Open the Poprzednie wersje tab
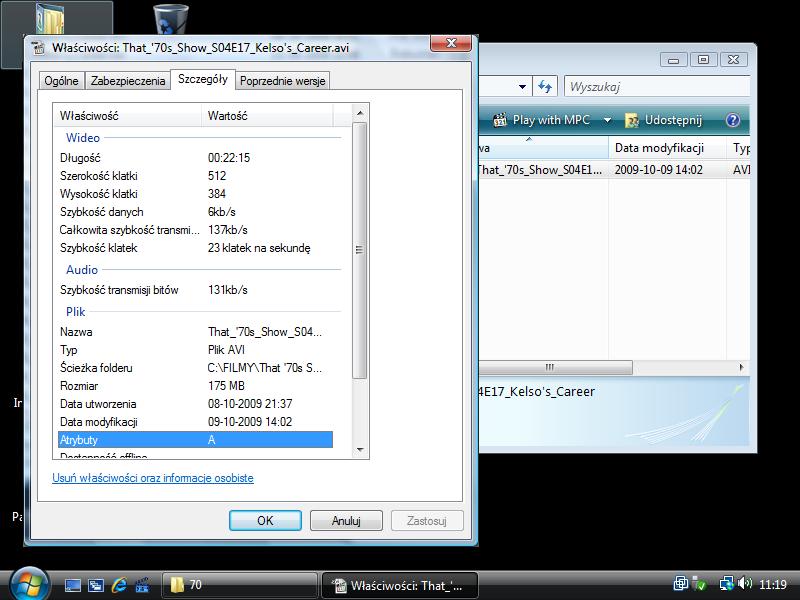This screenshot has width=800, height=600. pyautogui.click(x=283, y=81)
